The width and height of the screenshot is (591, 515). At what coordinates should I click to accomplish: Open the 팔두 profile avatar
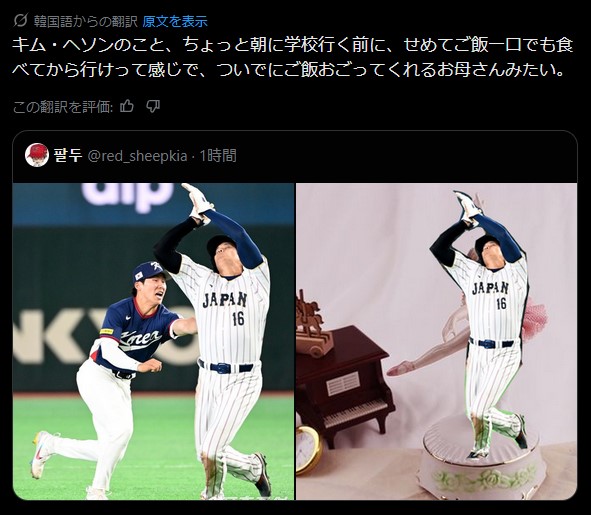[37, 155]
